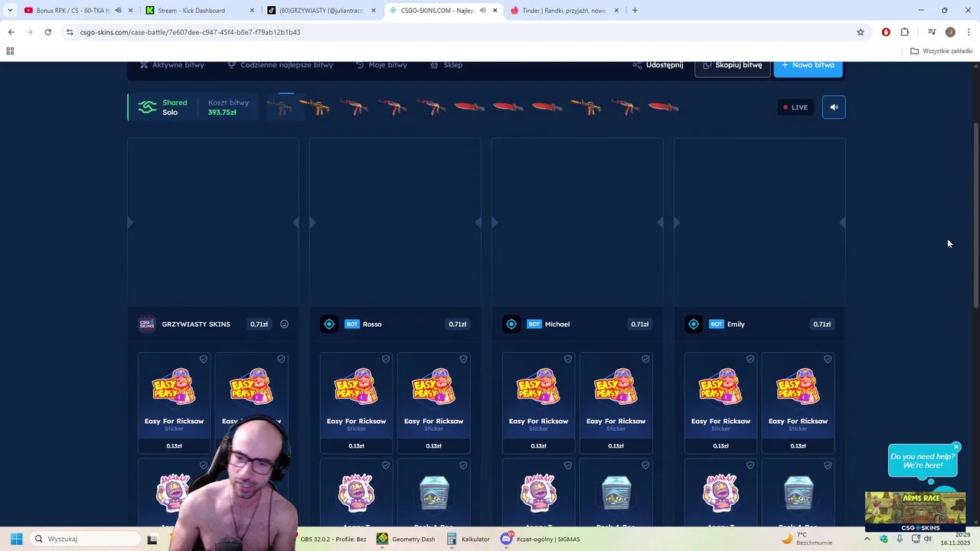The height and width of the screenshot is (551, 980).
Task: Open emoji reaction for GRZYWIASTY SKINS
Action: [284, 324]
